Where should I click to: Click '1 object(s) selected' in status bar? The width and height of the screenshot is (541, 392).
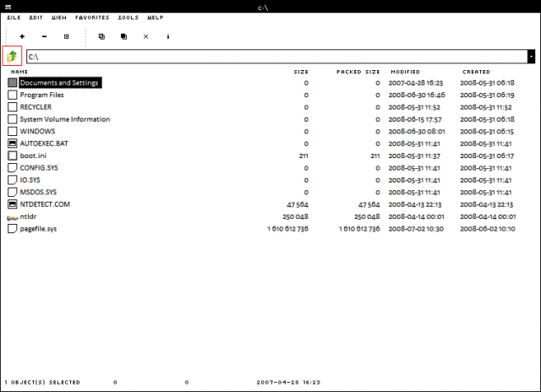point(42,382)
